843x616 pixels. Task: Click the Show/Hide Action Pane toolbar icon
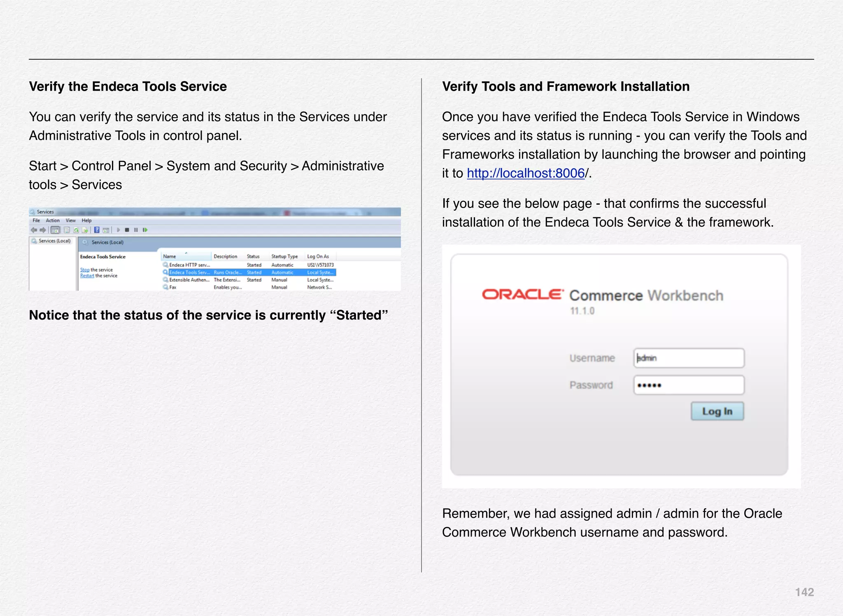point(106,230)
